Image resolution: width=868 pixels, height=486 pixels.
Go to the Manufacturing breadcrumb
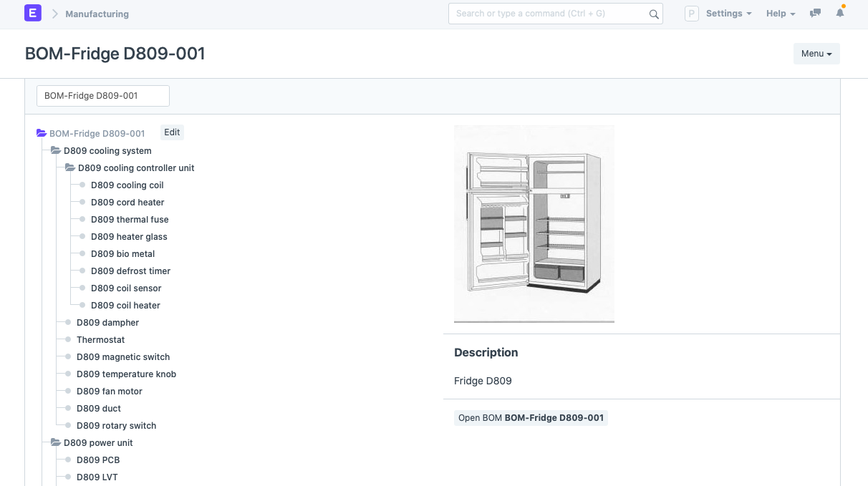(x=97, y=14)
